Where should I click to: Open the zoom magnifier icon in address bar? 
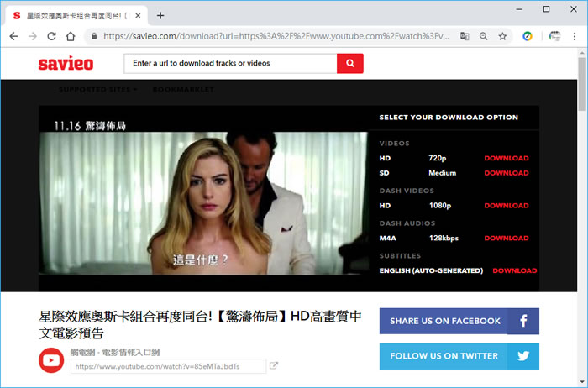484,36
